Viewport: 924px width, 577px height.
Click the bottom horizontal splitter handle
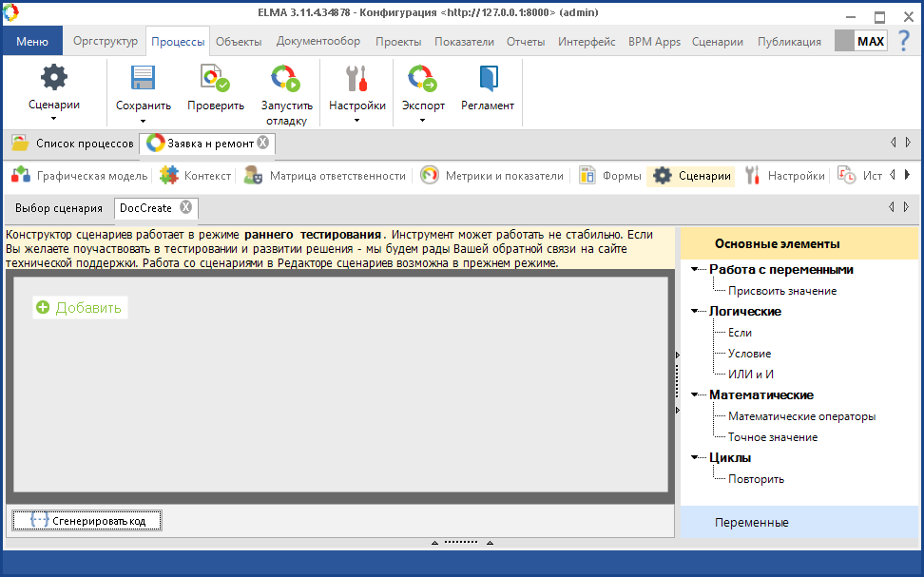pyautogui.click(x=461, y=542)
